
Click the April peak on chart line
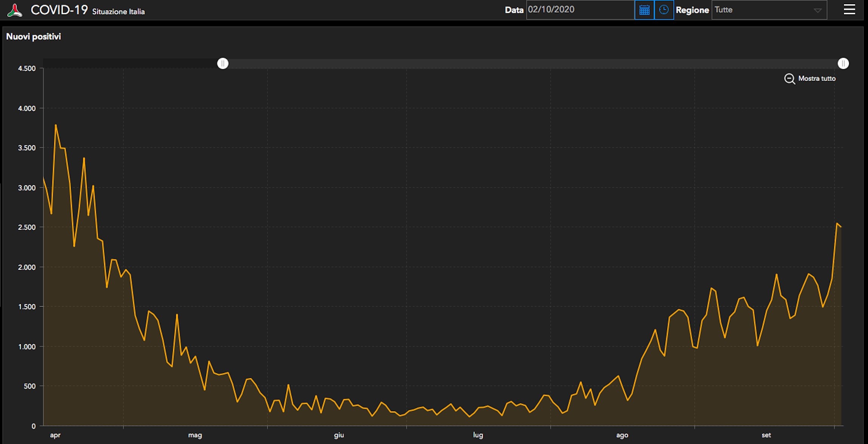56,125
